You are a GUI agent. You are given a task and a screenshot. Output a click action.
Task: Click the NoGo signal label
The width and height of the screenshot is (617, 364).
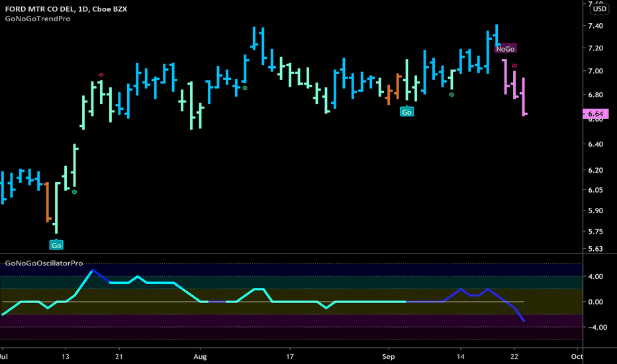(x=505, y=49)
